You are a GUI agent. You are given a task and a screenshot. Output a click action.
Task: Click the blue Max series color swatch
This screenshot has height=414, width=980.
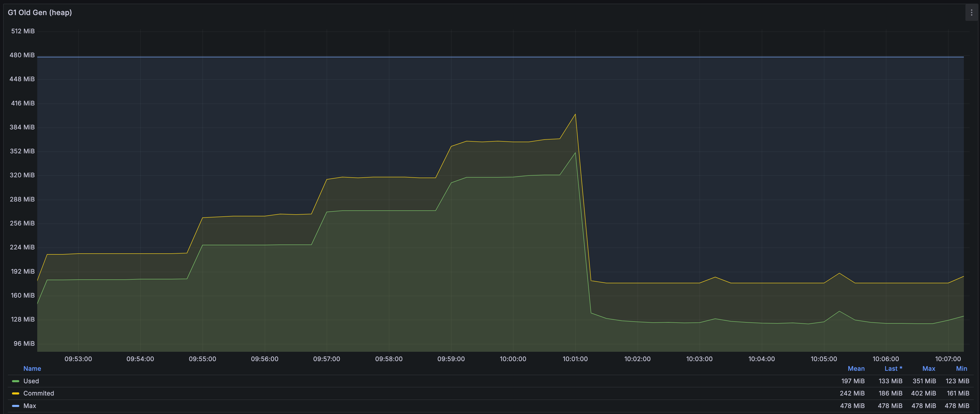[x=16, y=406]
